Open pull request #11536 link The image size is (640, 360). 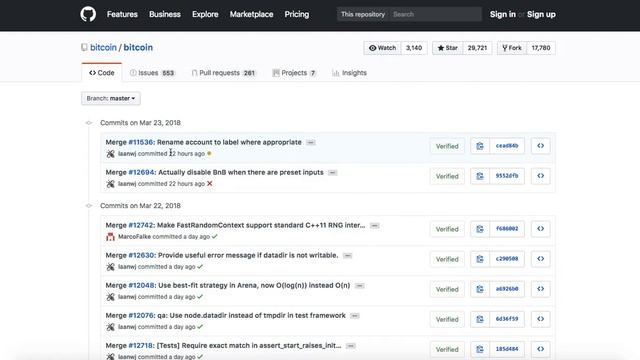tap(141, 142)
